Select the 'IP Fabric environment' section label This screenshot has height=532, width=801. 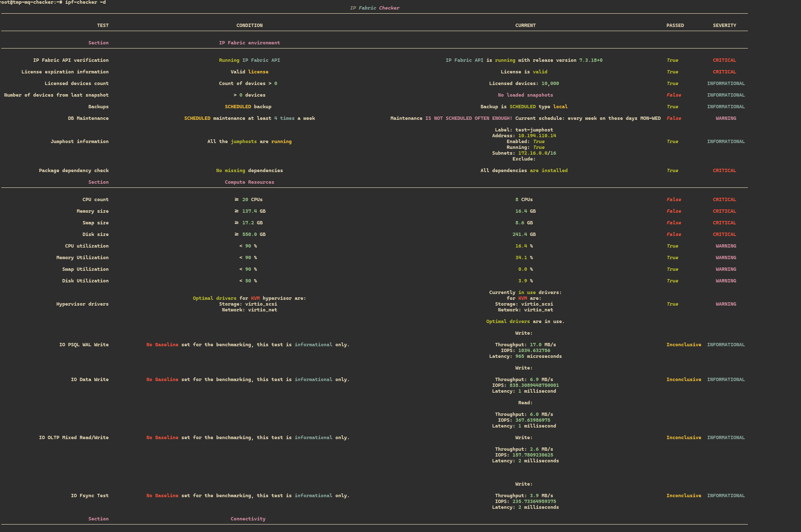point(249,43)
